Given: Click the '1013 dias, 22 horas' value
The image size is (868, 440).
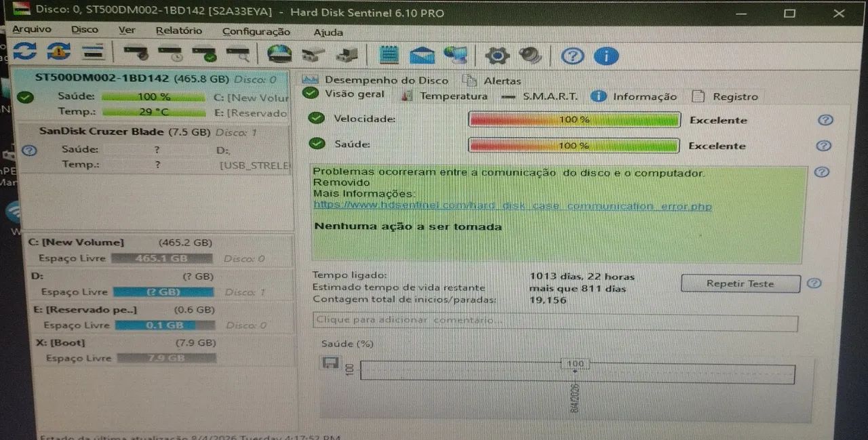Looking at the screenshot, I should click(582, 277).
